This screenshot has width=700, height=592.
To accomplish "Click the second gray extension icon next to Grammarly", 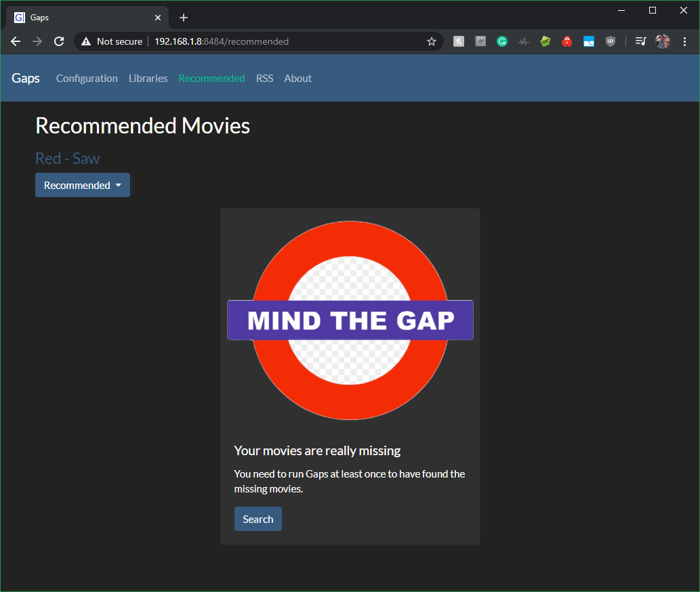I will point(480,41).
